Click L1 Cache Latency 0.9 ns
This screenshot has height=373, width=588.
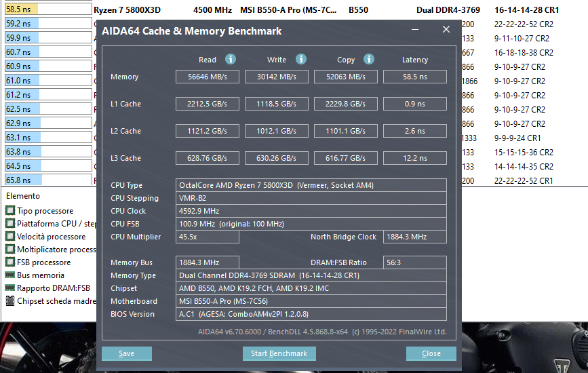(415, 104)
